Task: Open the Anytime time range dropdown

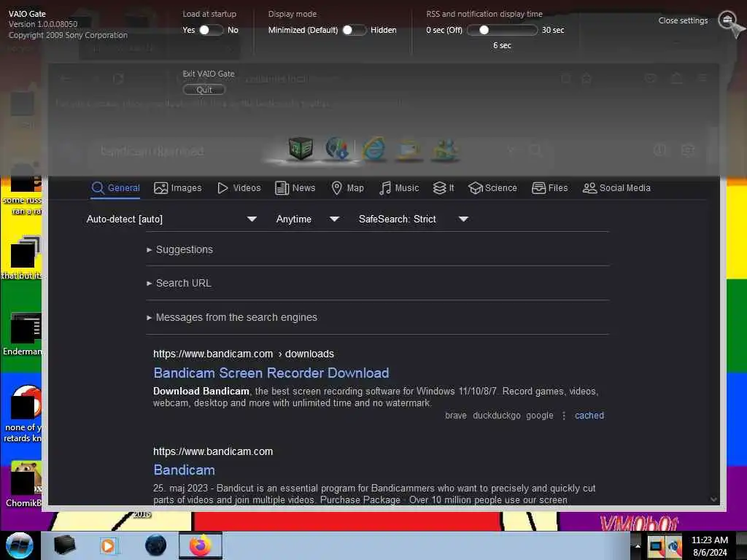Action: coord(308,219)
